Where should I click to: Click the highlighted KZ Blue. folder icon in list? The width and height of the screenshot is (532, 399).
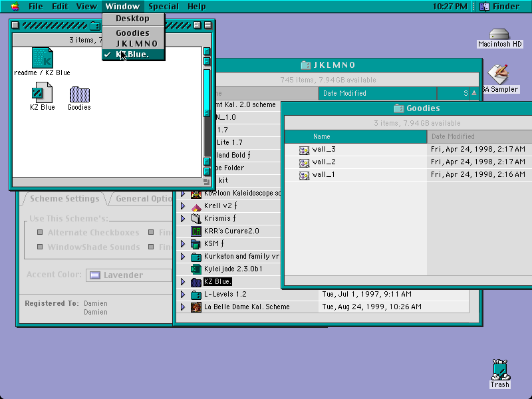point(196,282)
